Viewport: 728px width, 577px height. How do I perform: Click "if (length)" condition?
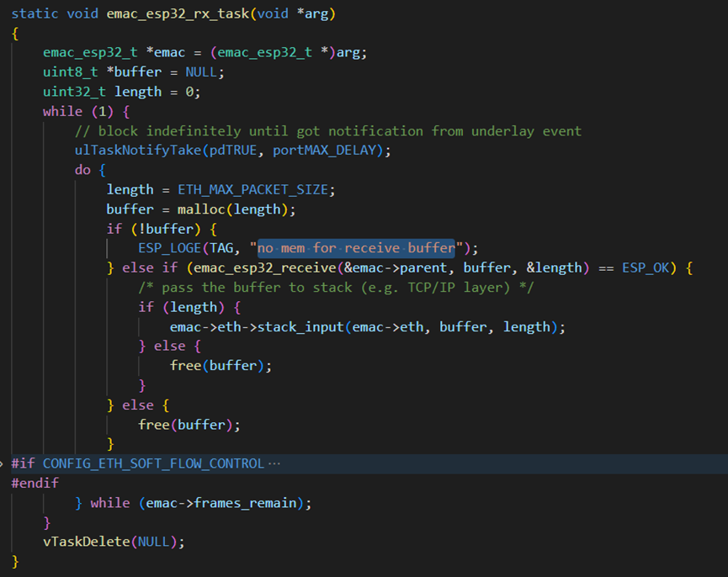[x=182, y=307]
